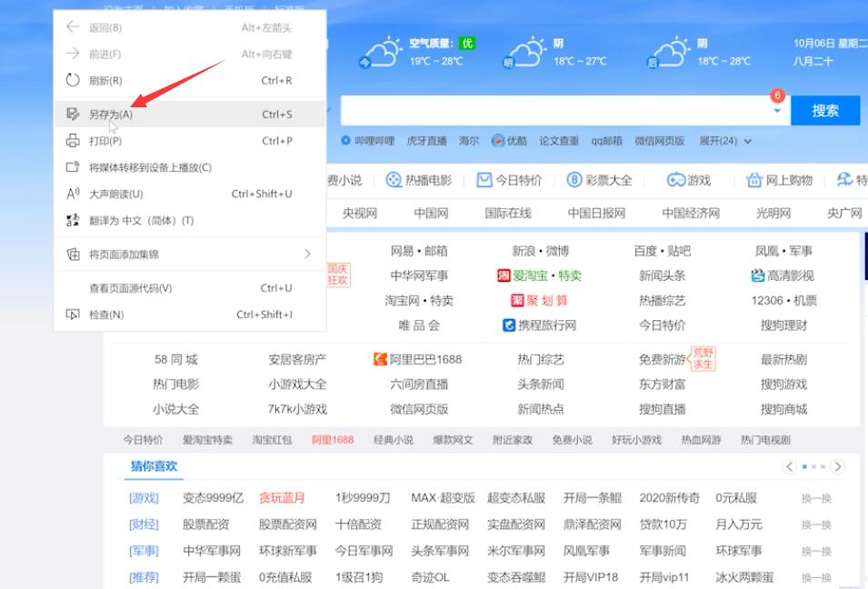Click the blue 搜索 button
This screenshot has width=868, height=589.
tap(825, 111)
